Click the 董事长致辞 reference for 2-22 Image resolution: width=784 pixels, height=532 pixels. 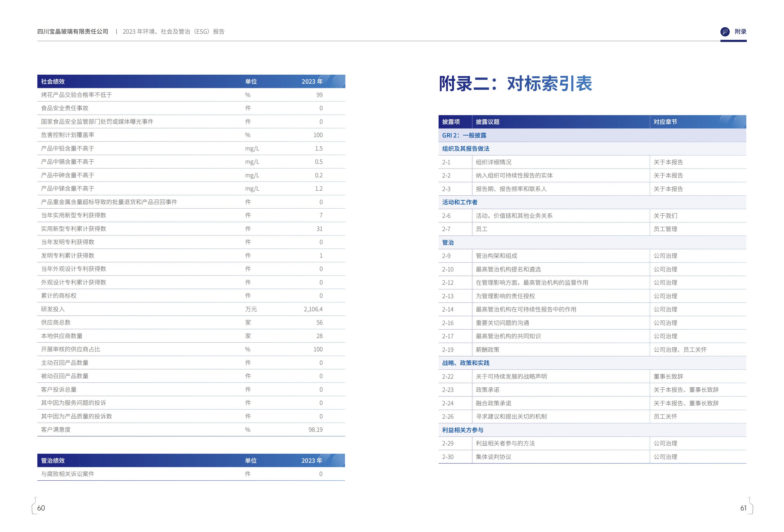coord(668,376)
